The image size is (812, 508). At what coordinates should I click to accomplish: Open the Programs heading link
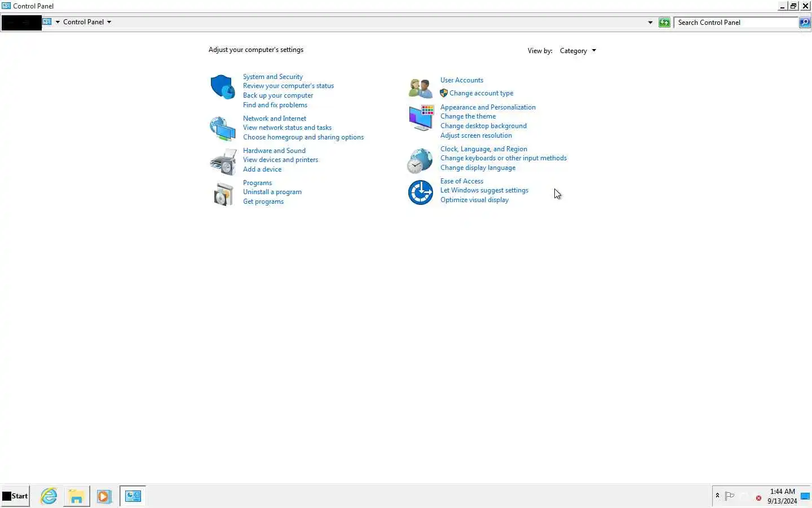pyautogui.click(x=257, y=183)
